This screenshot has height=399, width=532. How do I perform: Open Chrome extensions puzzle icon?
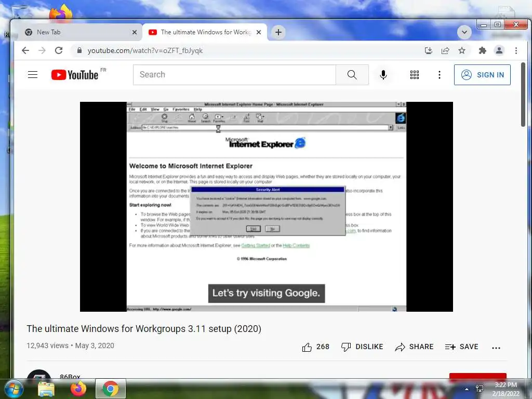pyautogui.click(x=482, y=50)
